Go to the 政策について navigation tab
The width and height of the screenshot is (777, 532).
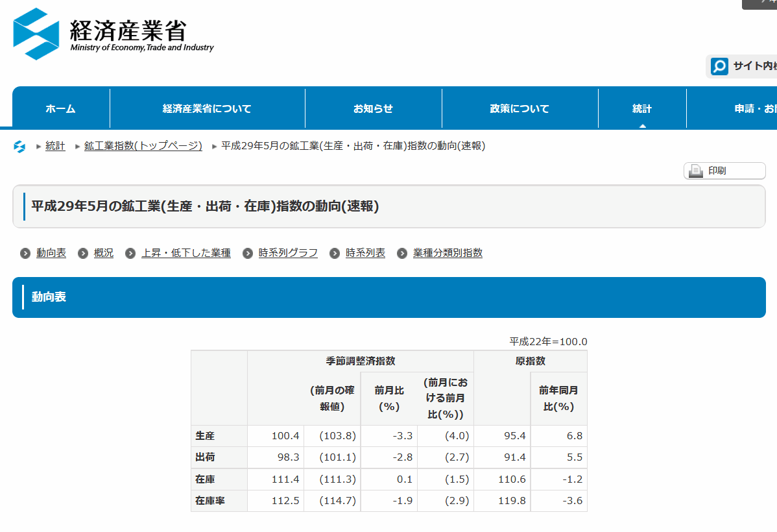pos(520,108)
